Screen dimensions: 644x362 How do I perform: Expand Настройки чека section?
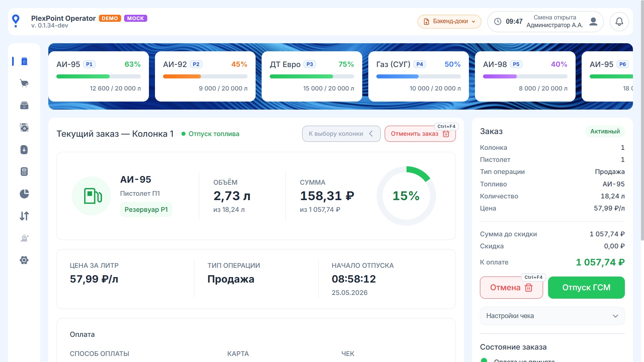tap(552, 316)
